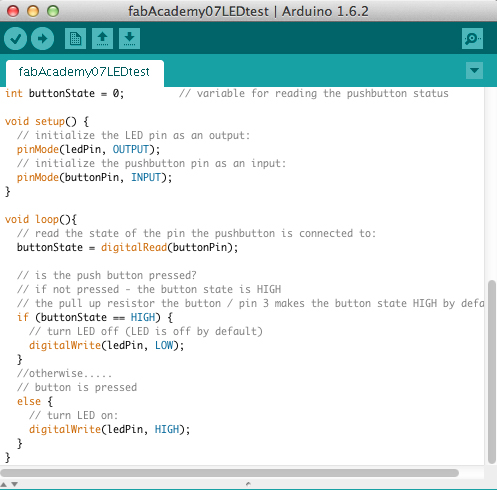Click the vertical scrollbar thumb
Screen dimensions: 497x490
coord(492,372)
